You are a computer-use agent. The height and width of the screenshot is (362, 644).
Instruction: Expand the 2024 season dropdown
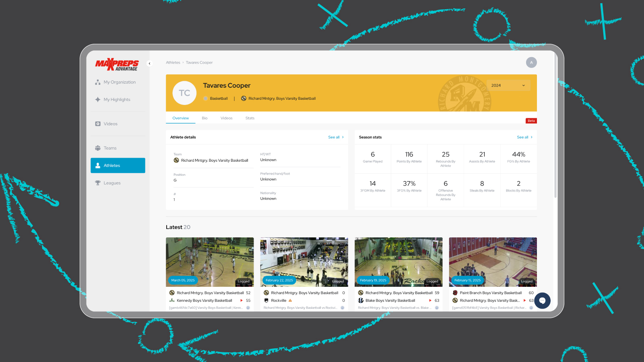pos(508,85)
